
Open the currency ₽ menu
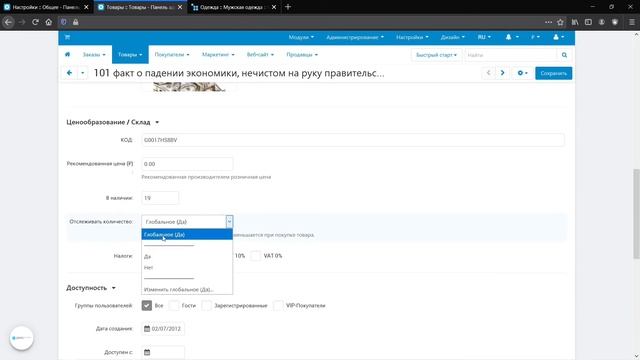tap(535, 37)
